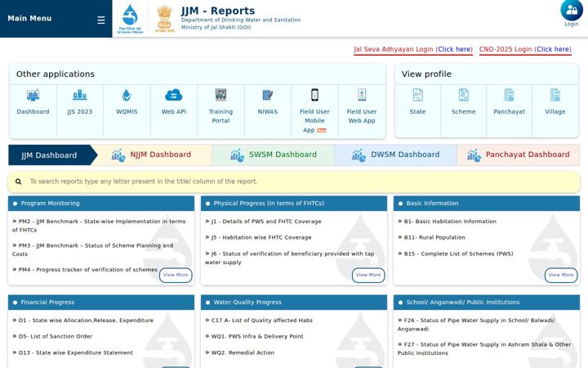
Task: Click the Program Monitoring section header
Action: pyautogui.click(x=101, y=203)
